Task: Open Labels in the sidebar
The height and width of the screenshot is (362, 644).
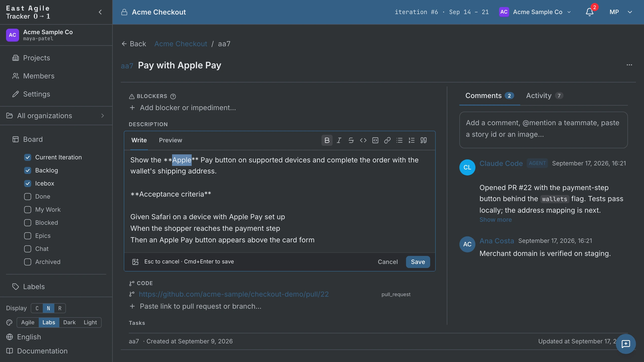Action: tap(29, 287)
